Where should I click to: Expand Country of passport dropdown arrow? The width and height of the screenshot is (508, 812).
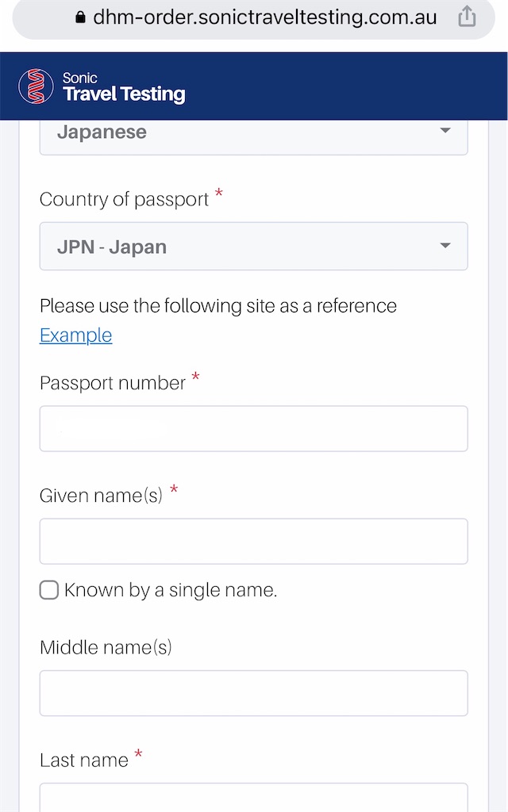[445, 246]
